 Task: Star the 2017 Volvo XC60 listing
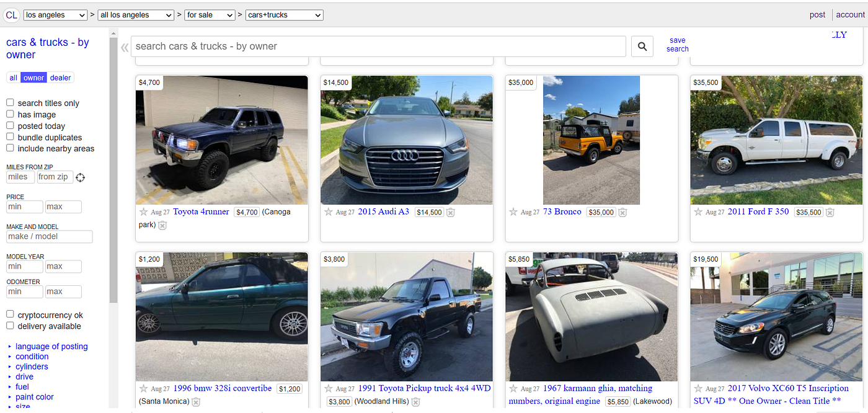(698, 389)
